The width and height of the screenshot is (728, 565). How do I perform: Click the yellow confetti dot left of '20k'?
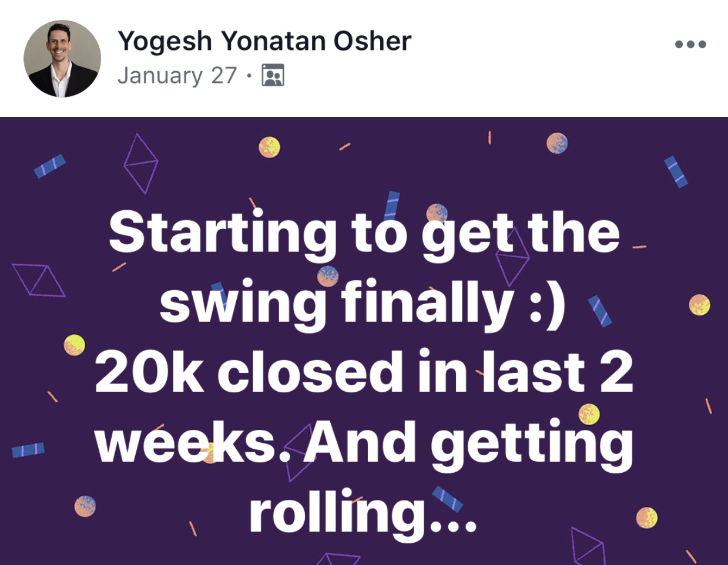click(x=75, y=345)
